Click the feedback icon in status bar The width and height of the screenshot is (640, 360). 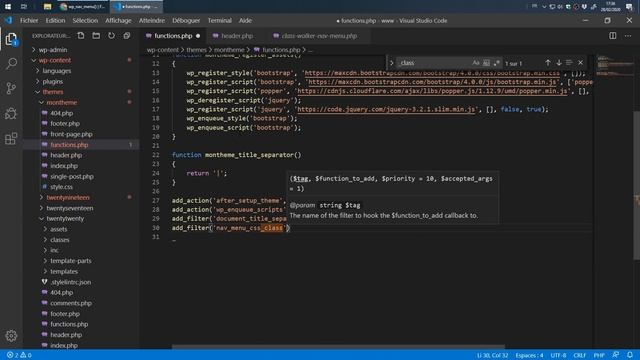616,355
